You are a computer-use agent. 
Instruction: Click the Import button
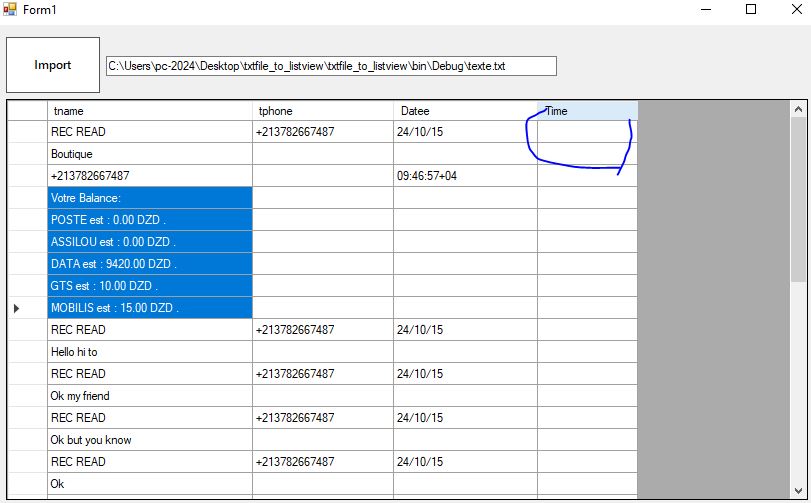coord(53,65)
